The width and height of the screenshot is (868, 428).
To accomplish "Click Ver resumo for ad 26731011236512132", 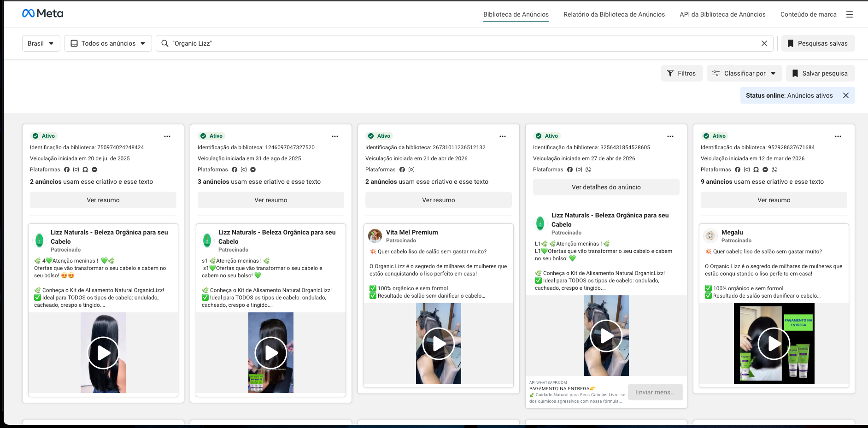I will [x=439, y=200].
